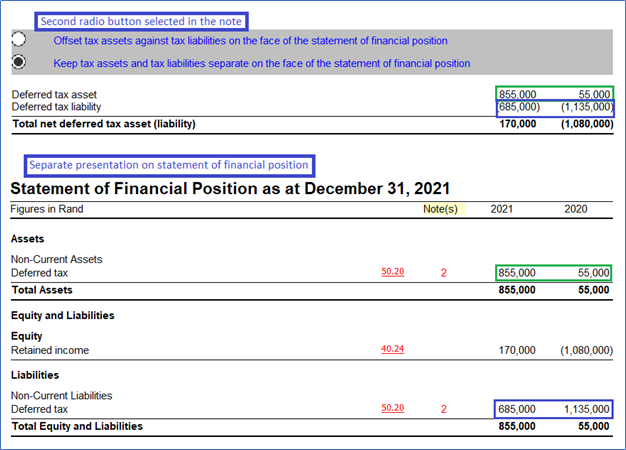Open link 50.20 beside Deferred tax under Assets

[392, 271]
